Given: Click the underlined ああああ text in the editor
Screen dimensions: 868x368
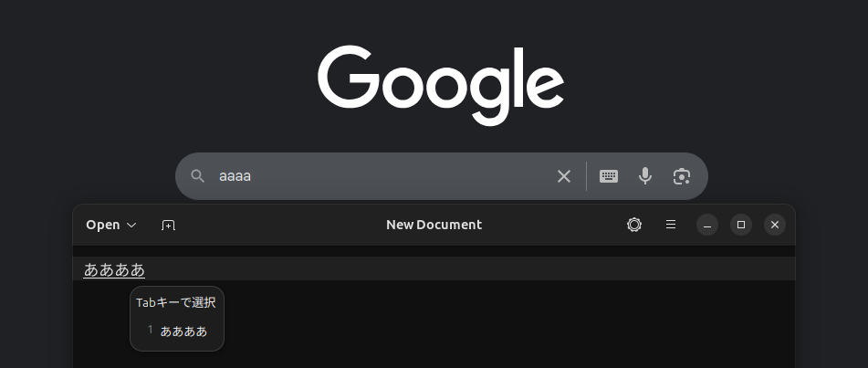Looking at the screenshot, I should click(114, 270).
